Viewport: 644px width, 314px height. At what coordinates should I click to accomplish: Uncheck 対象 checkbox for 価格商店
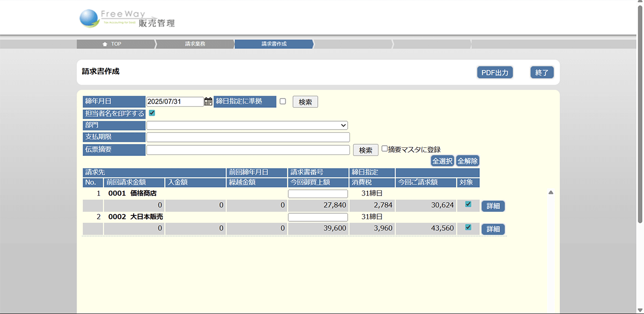click(x=468, y=204)
